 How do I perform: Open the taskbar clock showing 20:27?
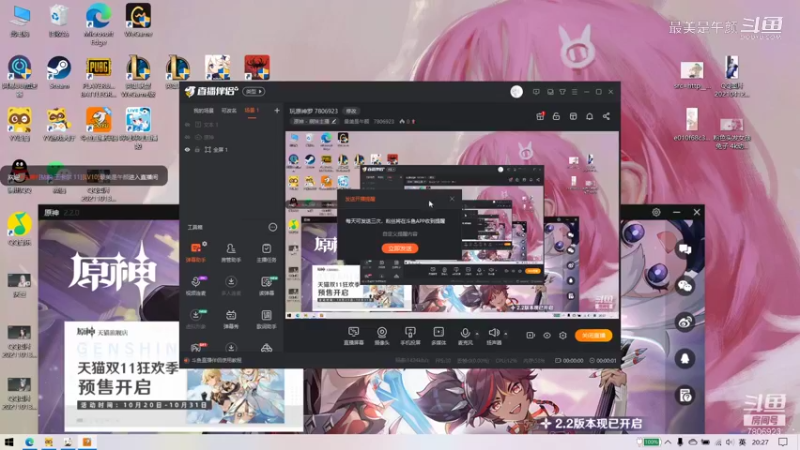coord(760,442)
